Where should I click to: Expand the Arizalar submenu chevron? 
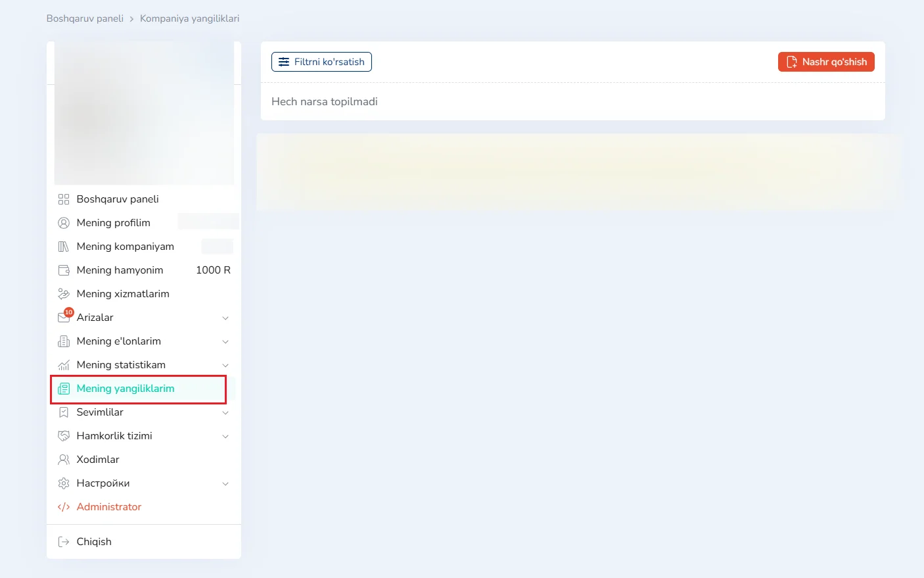(x=225, y=318)
